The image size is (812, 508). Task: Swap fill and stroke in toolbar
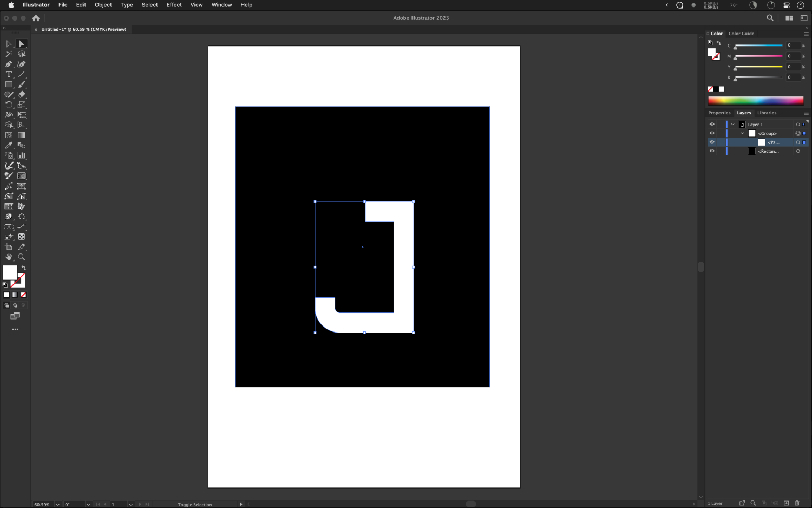point(24,268)
